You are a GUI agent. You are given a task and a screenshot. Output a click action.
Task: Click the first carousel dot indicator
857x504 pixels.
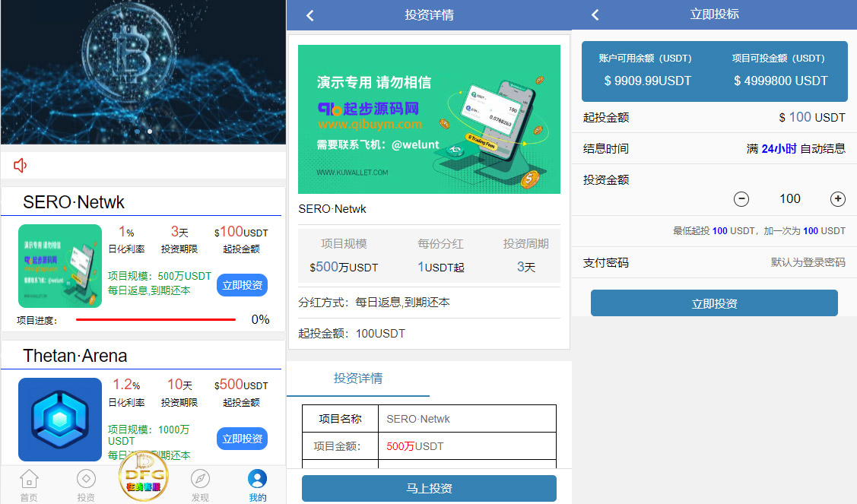[x=137, y=132]
